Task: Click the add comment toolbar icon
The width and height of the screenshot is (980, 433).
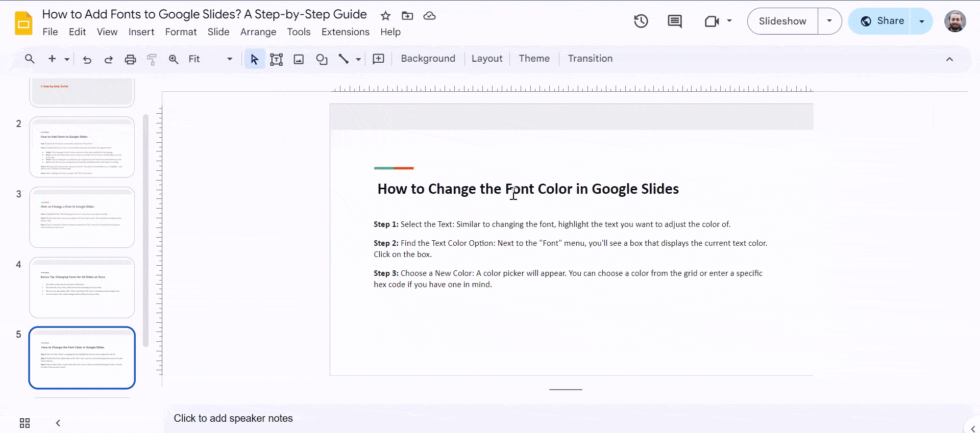Action: point(378,59)
